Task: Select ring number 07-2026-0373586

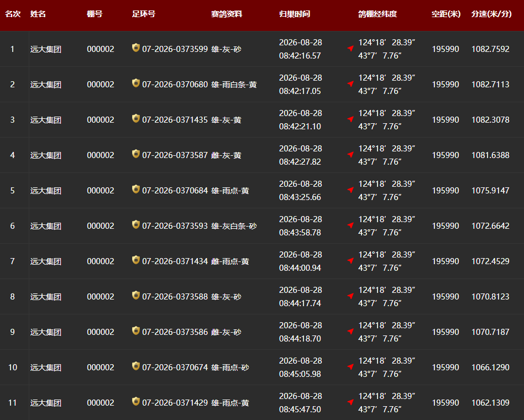Action: click(175, 333)
